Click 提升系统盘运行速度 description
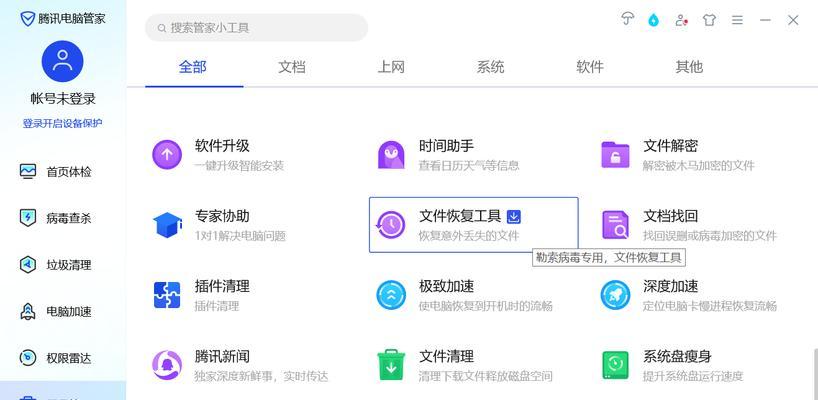The width and height of the screenshot is (818, 400). pyautogui.click(x=693, y=377)
